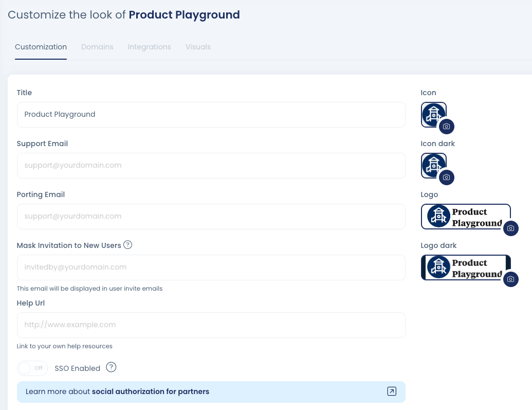The height and width of the screenshot is (410, 532).
Task: Click the Help Url input box
Action: click(x=211, y=325)
